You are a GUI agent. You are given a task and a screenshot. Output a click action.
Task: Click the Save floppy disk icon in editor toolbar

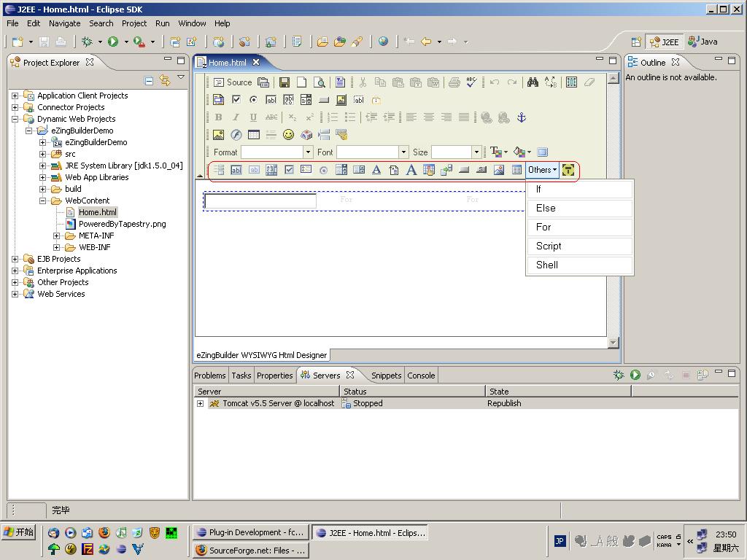(285, 82)
